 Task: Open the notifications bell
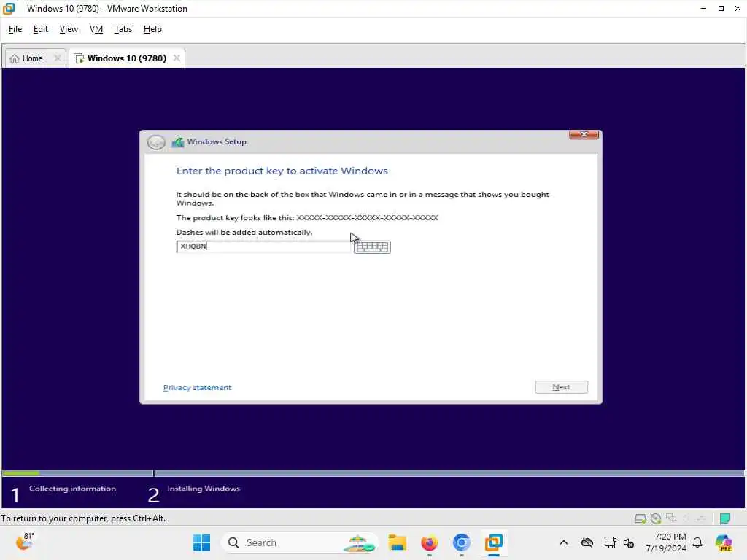coord(697,542)
